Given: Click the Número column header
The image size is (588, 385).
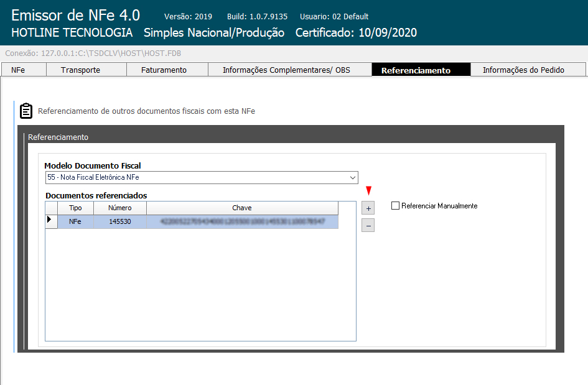Looking at the screenshot, I should click(x=119, y=208).
